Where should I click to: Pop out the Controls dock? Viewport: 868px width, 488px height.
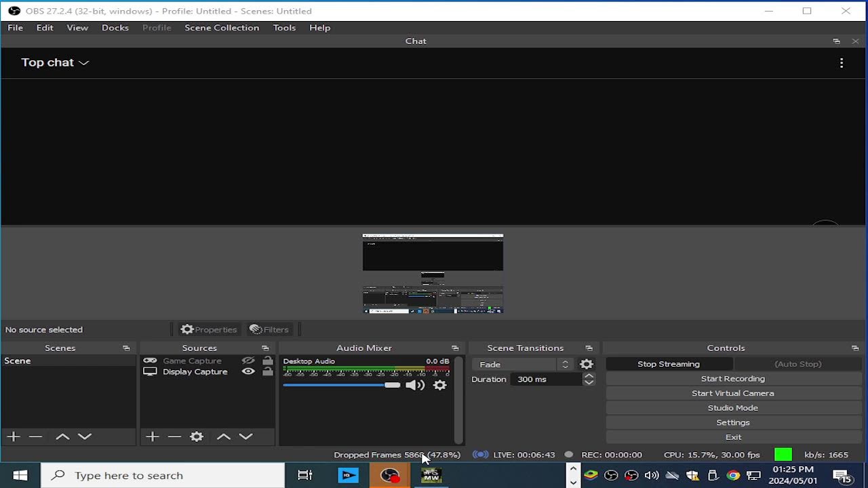click(x=855, y=348)
